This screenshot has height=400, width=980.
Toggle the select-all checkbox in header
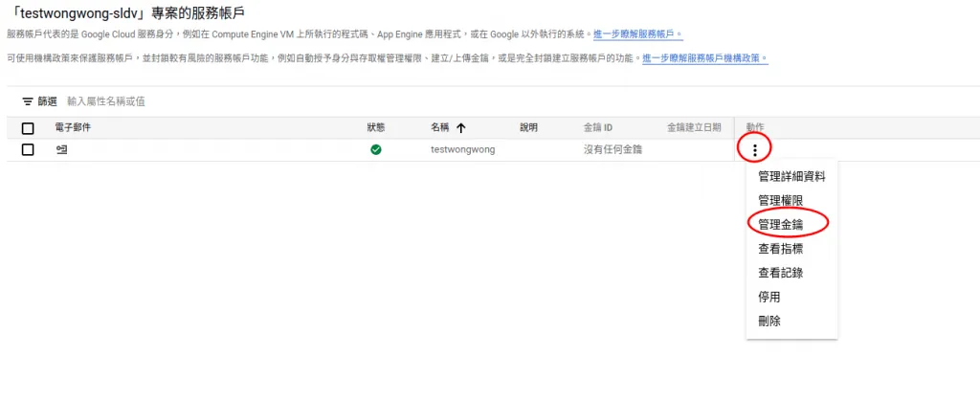(28, 128)
